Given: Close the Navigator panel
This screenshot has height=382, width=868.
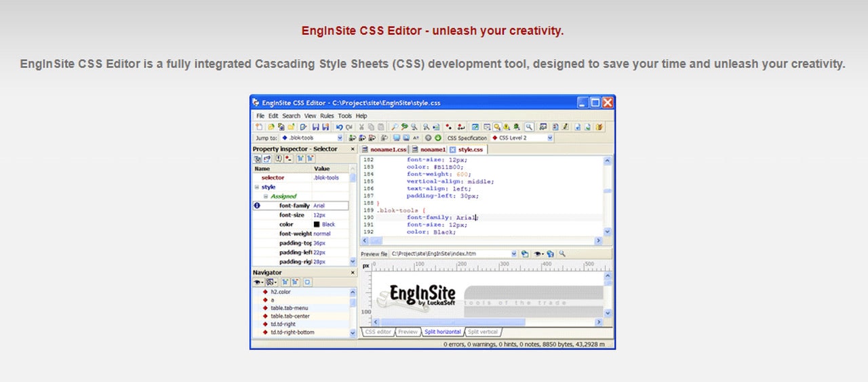Looking at the screenshot, I should click(x=353, y=272).
